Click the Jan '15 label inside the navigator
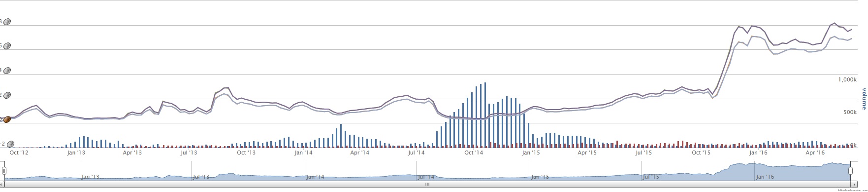 pos(540,177)
